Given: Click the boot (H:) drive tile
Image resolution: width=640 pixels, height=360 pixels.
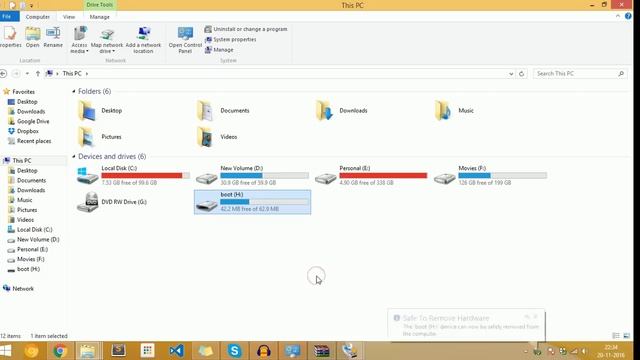Looking at the screenshot, I should click(x=252, y=202).
